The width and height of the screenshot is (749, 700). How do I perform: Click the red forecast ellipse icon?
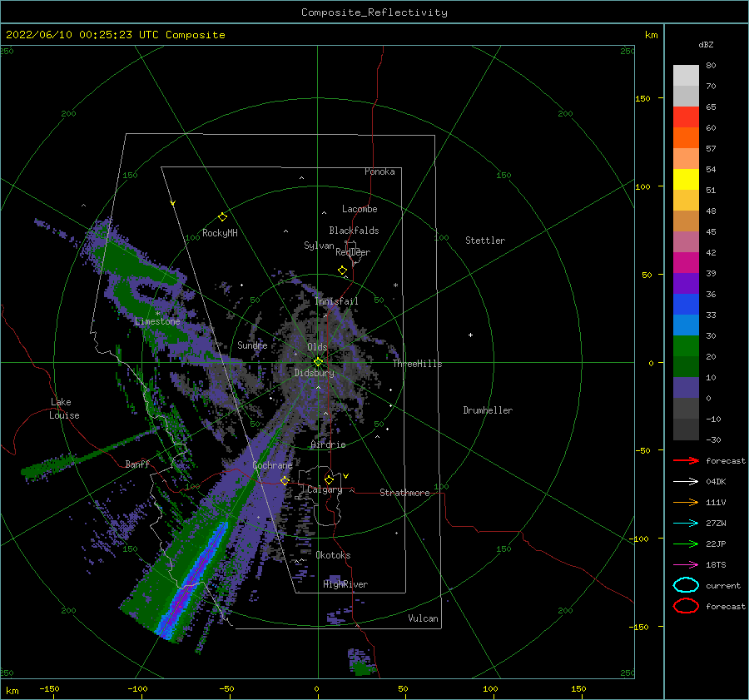tap(686, 606)
